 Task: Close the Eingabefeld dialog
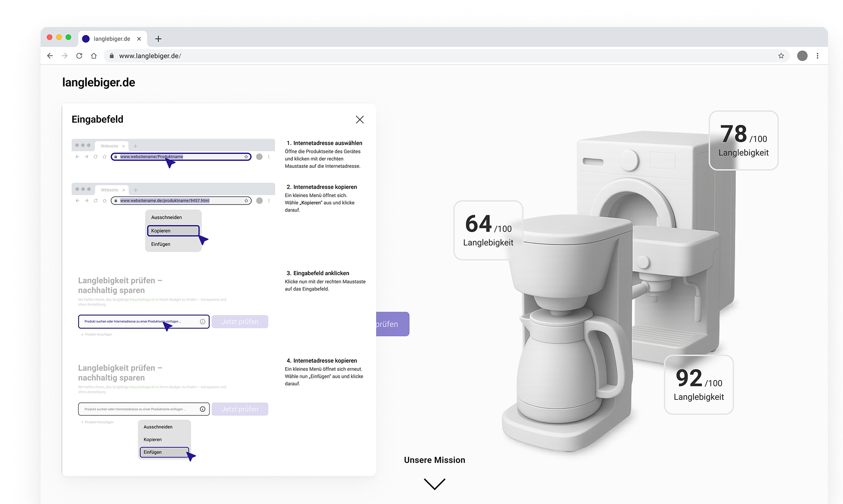360,120
